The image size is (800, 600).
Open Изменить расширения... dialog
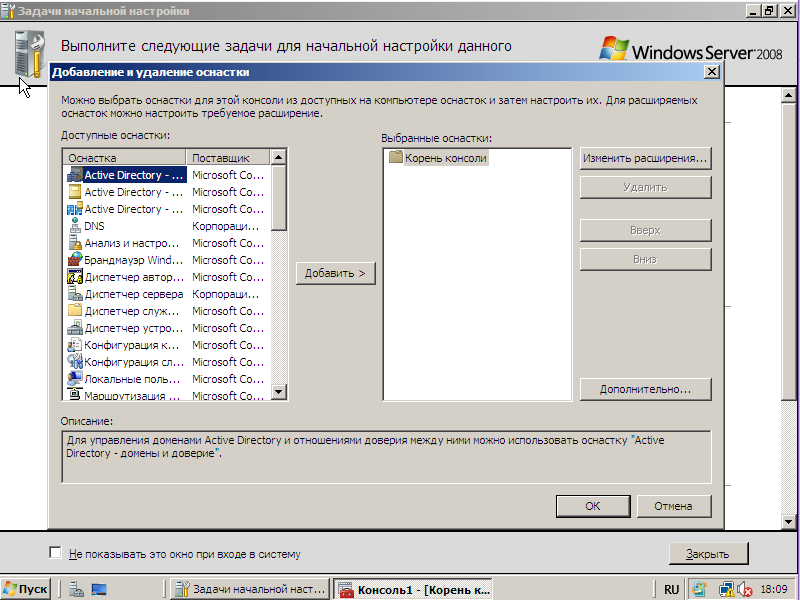pos(645,158)
